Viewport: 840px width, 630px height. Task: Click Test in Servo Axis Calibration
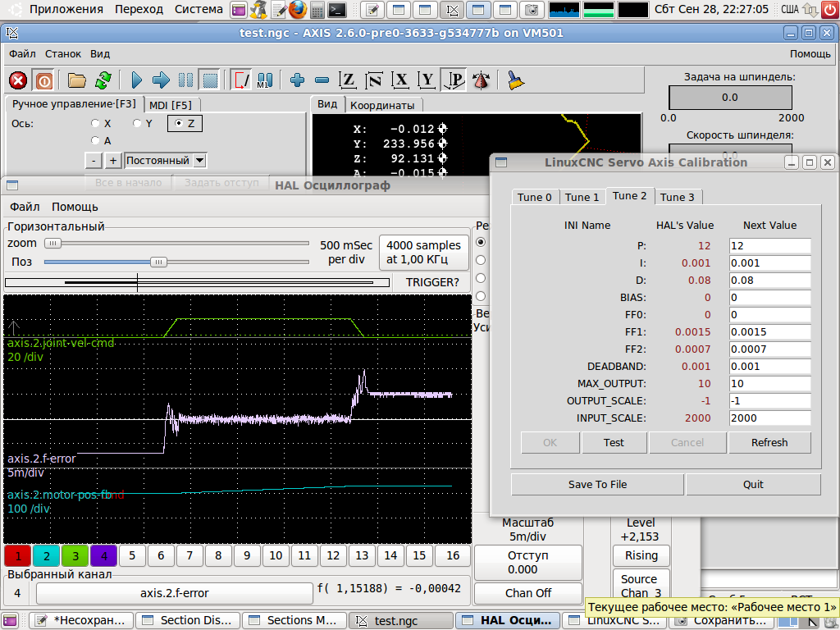pos(614,442)
